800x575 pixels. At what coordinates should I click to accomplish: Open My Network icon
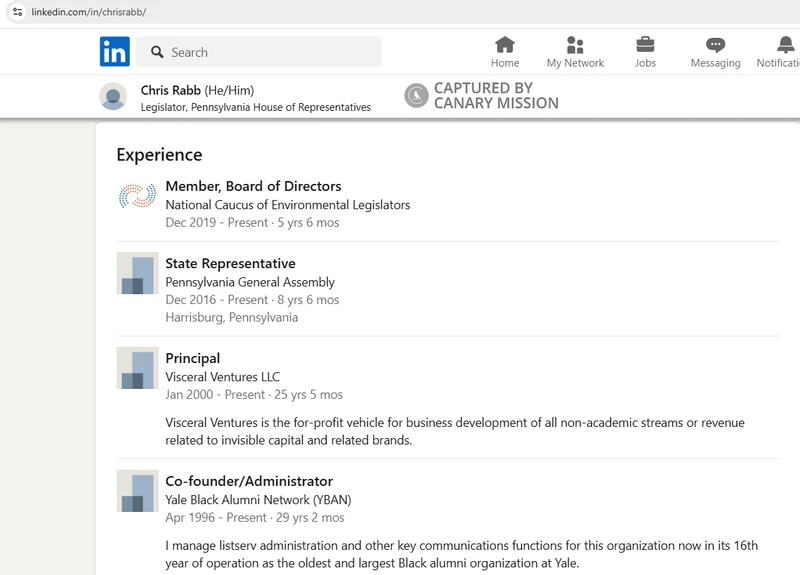tap(575, 45)
